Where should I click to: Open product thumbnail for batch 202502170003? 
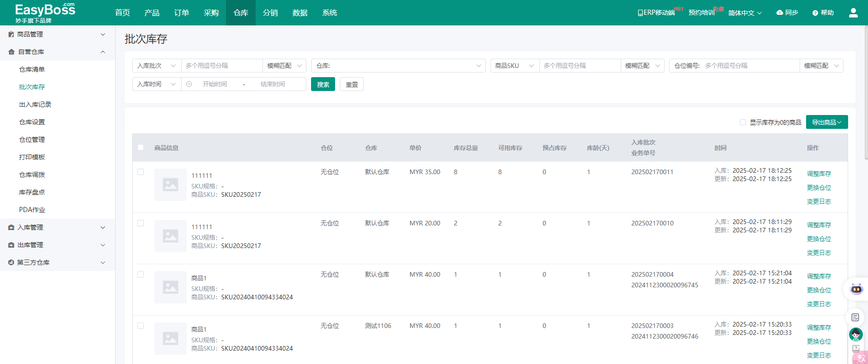[x=171, y=339]
